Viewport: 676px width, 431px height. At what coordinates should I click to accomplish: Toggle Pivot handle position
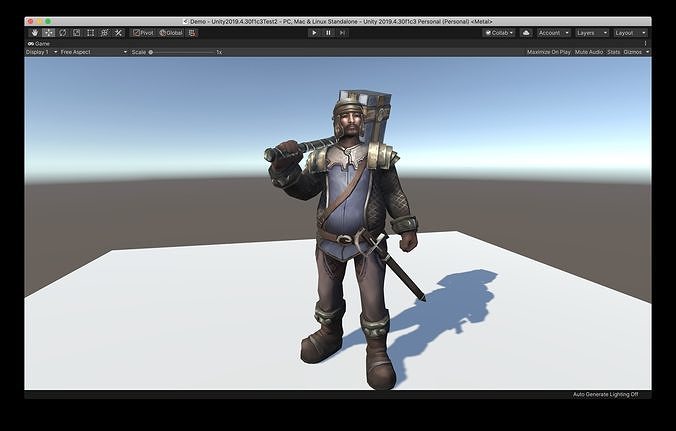click(x=143, y=33)
